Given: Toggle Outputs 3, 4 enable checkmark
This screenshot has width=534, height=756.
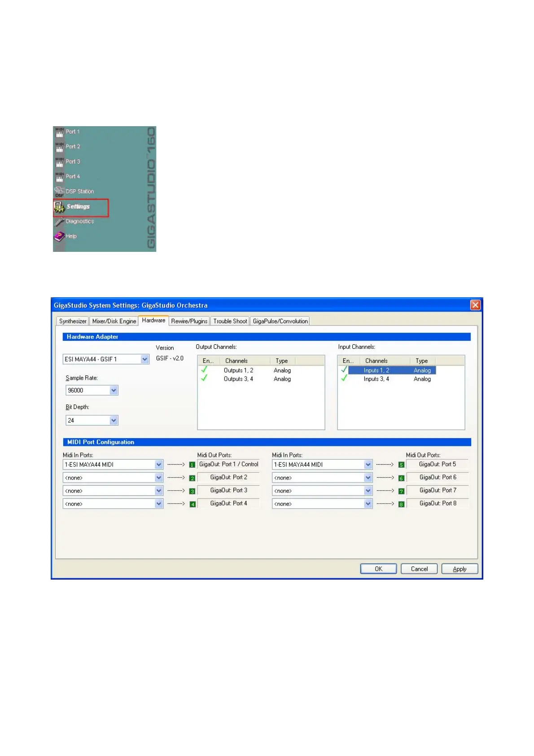Looking at the screenshot, I should [x=205, y=378].
